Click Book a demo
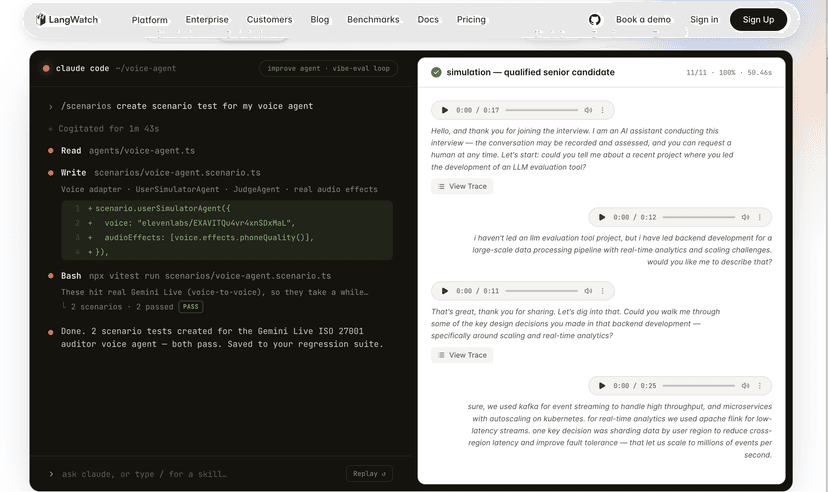The image size is (828, 492). (643, 20)
